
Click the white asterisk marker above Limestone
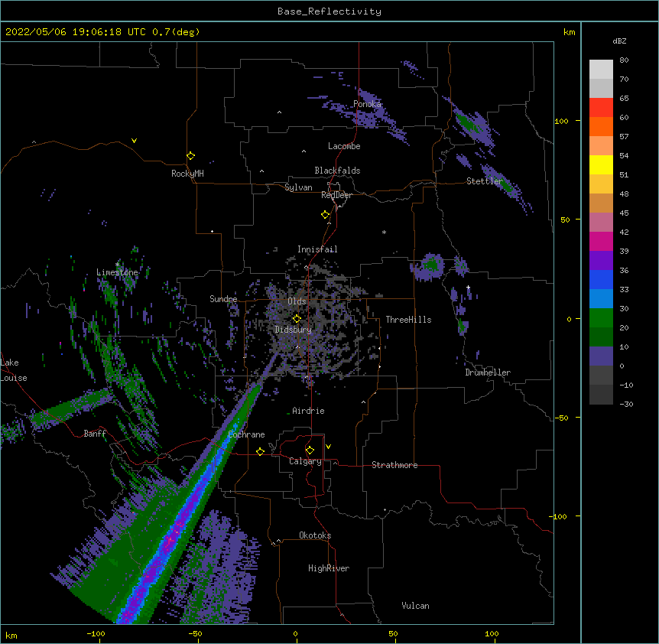coord(117,265)
